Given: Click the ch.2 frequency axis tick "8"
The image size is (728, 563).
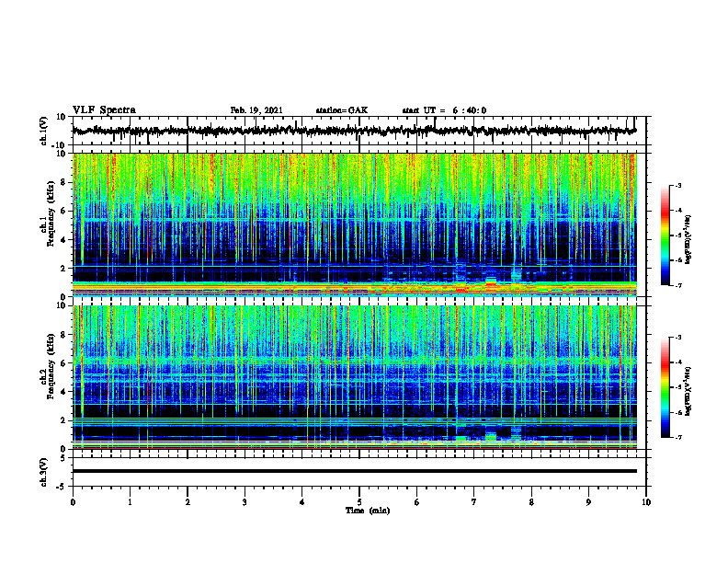Looking at the screenshot, I should tap(63, 335).
